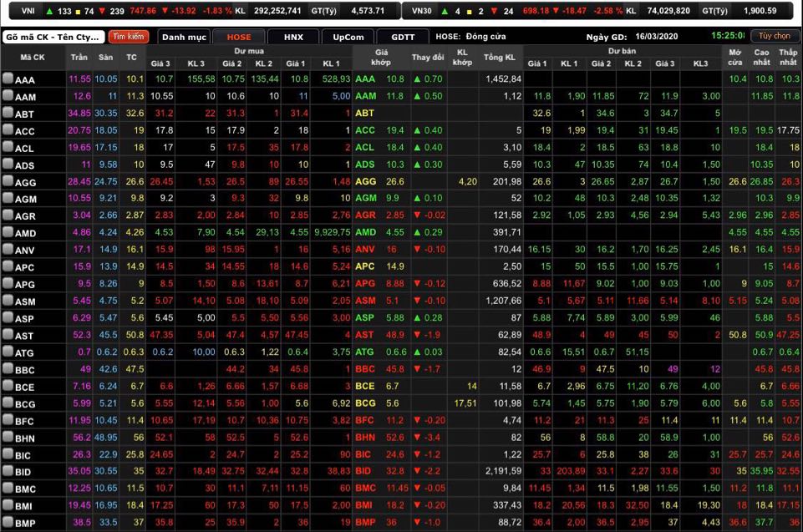Screen dimensions: 803x532
Task: Select the GDTT tab
Action: point(403,37)
